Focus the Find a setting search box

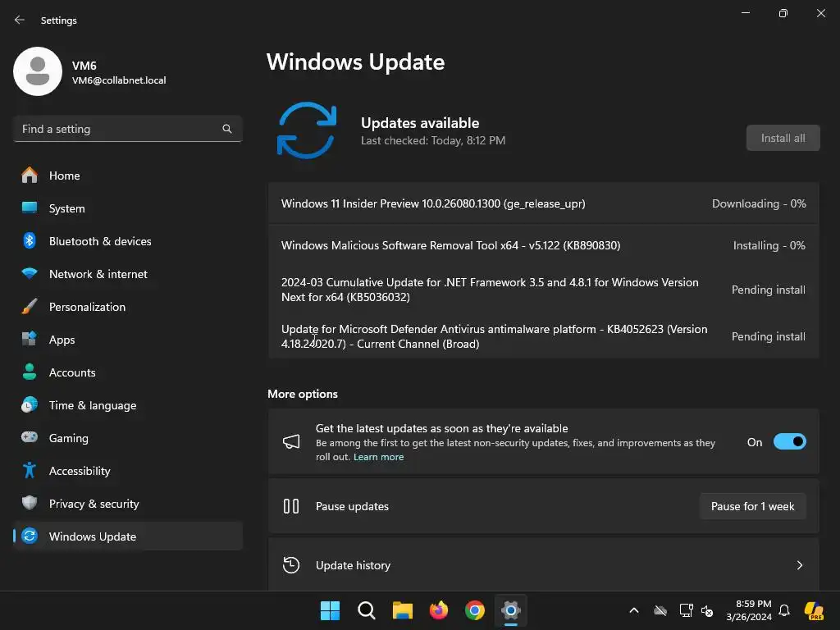(128, 129)
